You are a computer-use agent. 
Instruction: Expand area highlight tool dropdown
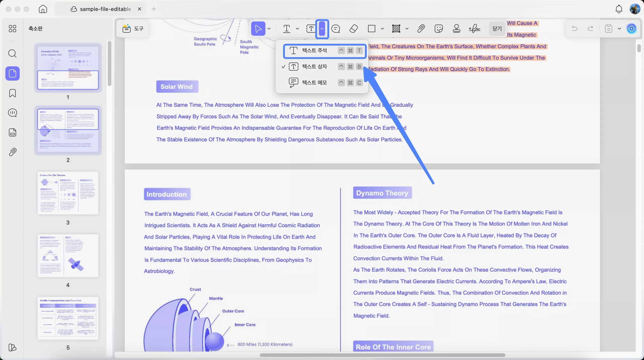click(x=407, y=29)
